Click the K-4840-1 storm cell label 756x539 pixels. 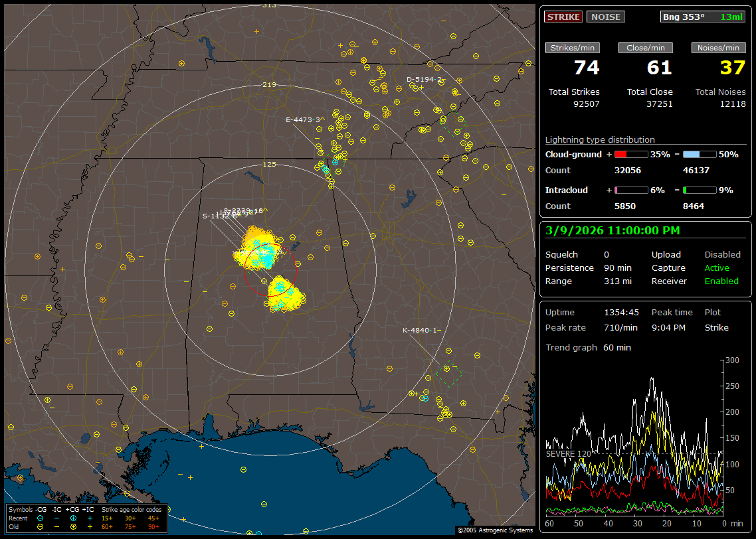click(x=421, y=330)
